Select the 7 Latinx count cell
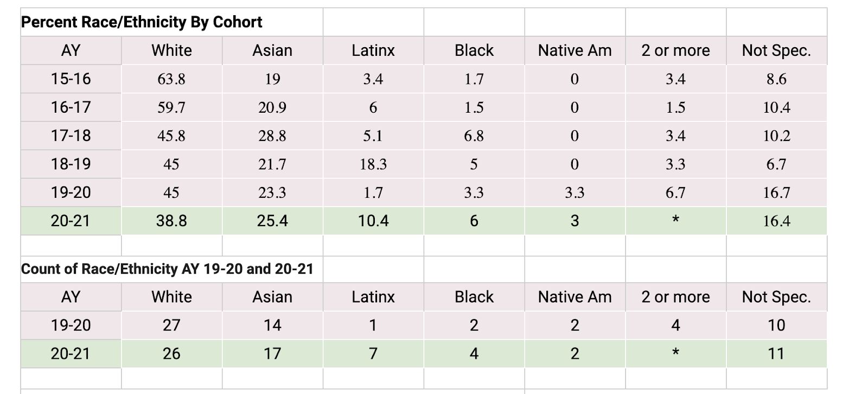The width and height of the screenshot is (868, 394). click(373, 354)
